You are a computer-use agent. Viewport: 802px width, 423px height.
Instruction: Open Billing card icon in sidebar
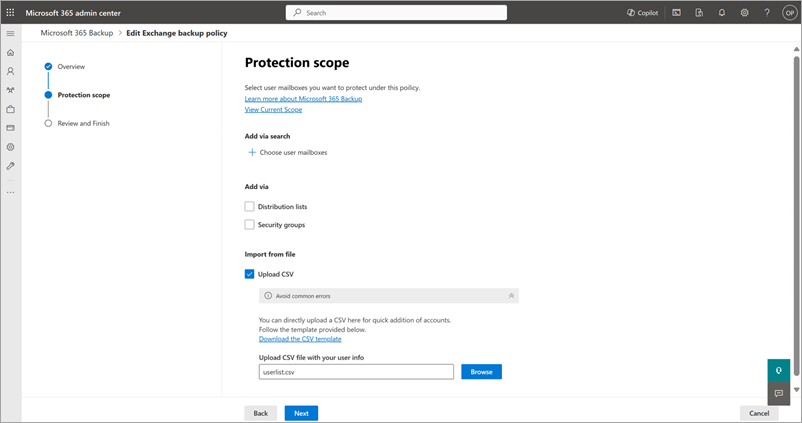point(10,128)
